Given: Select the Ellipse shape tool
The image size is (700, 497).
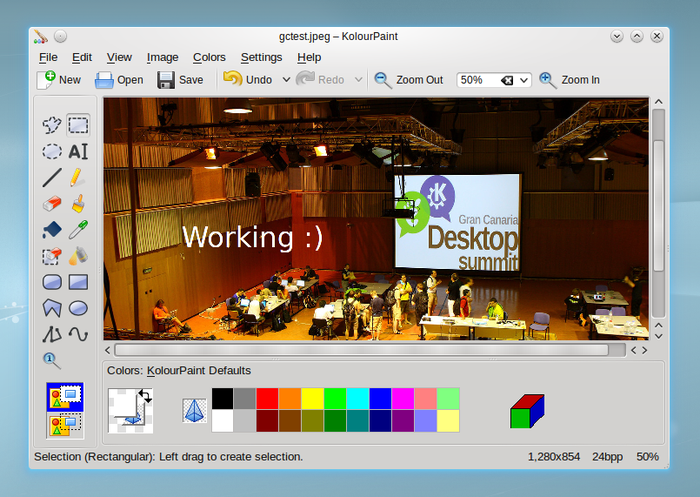Looking at the screenshot, I should tap(78, 308).
